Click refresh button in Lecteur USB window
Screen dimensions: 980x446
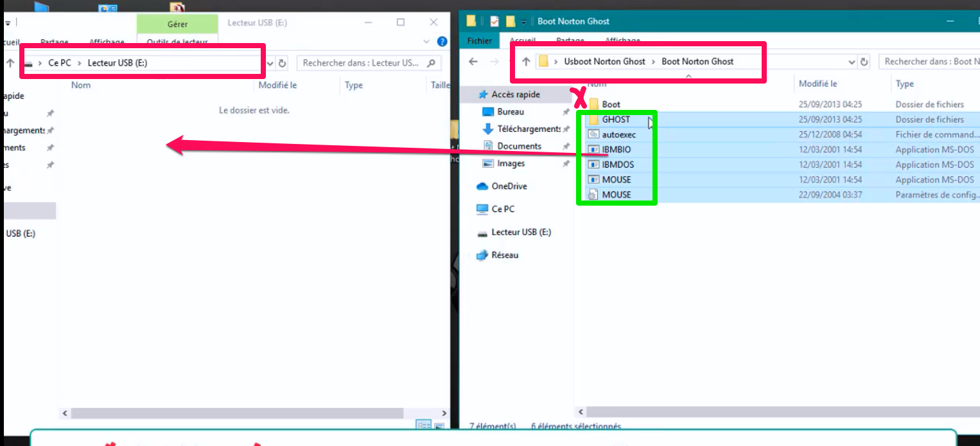click(282, 64)
